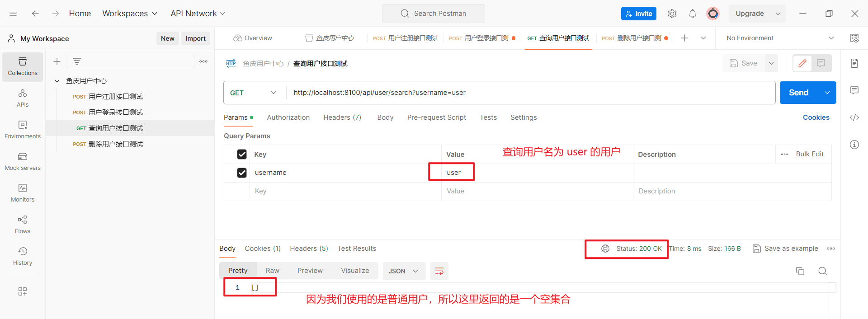This screenshot has width=868, height=319.
Task: Copy the response body with copy icon
Action: coord(800,271)
